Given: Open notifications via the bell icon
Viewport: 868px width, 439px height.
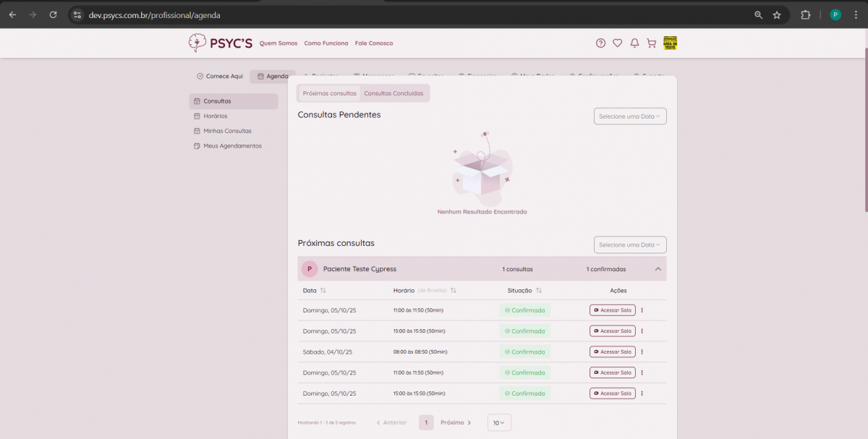Looking at the screenshot, I should pos(634,43).
